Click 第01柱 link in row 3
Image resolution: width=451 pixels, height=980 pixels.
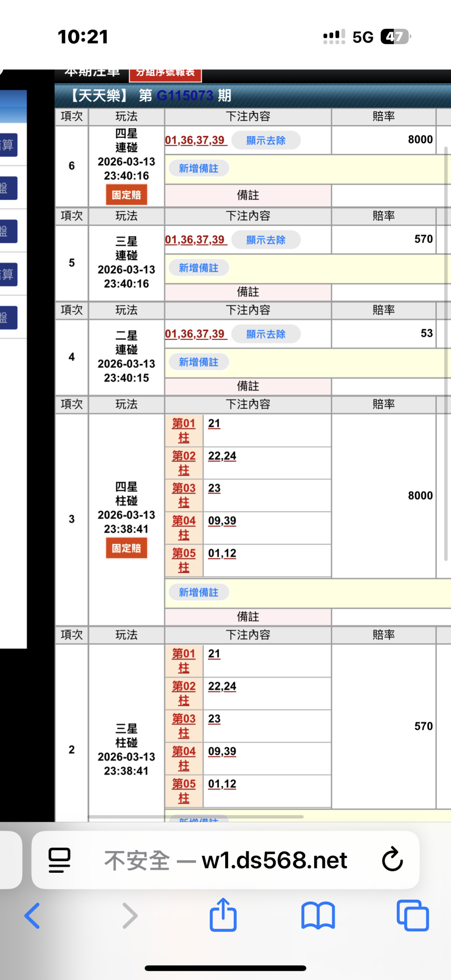coord(184,430)
